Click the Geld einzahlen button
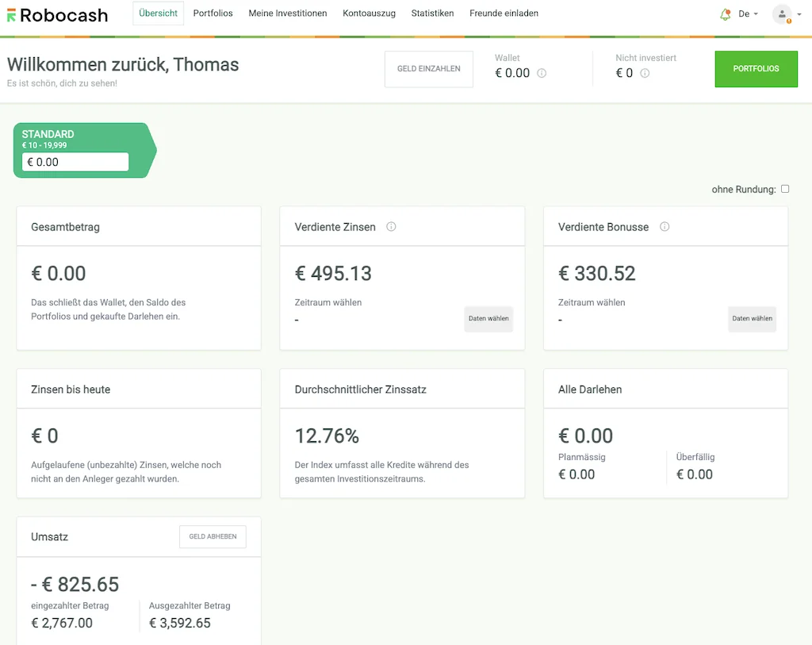Screen dimensions: 812x645 [428, 69]
